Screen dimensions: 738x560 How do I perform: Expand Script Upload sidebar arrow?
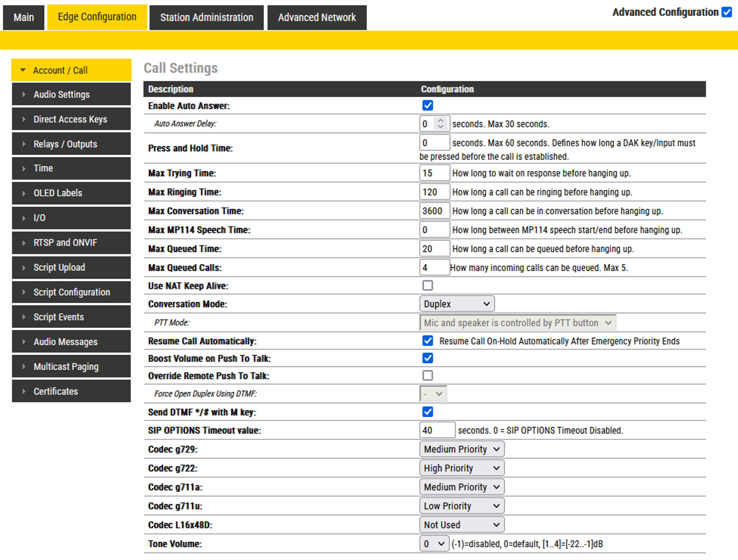point(24,267)
